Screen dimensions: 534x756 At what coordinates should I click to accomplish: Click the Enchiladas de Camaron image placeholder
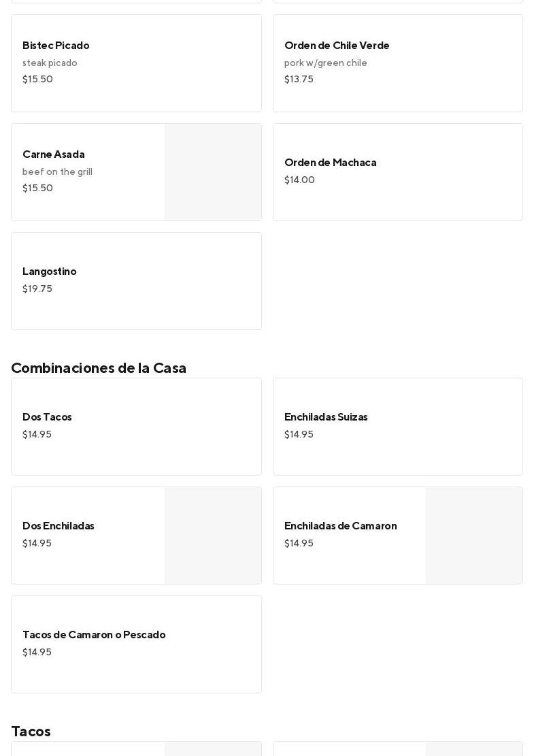473,536
